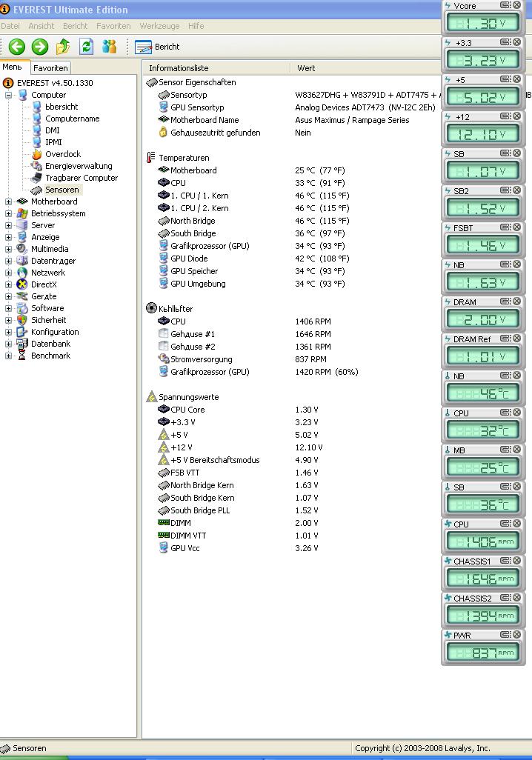Expand the Benchmark tree node

coord(8,356)
